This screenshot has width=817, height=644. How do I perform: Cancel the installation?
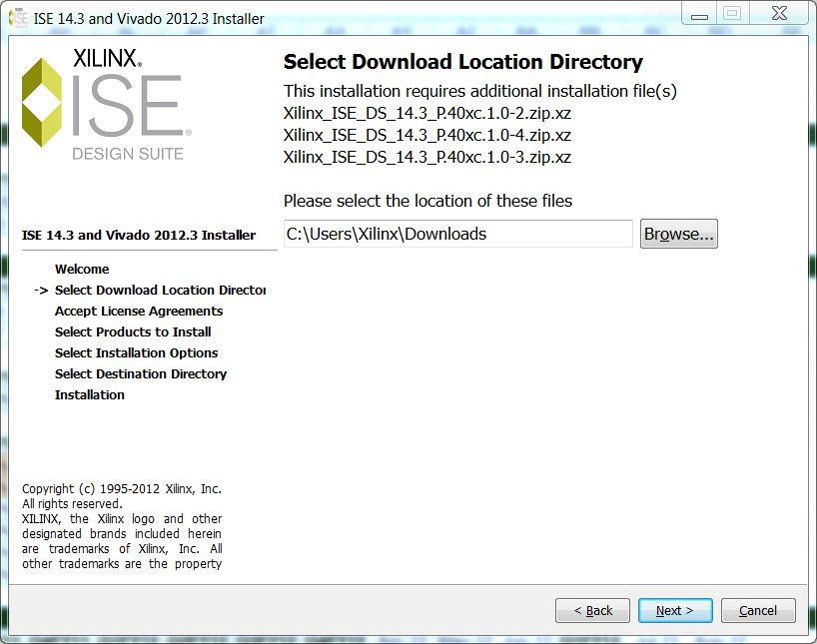(757, 610)
